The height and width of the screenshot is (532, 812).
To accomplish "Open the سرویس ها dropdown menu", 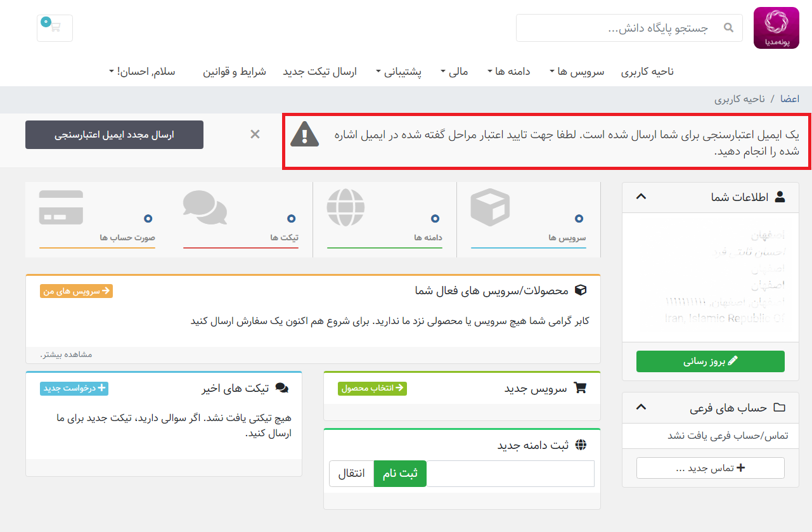I will [577, 72].
